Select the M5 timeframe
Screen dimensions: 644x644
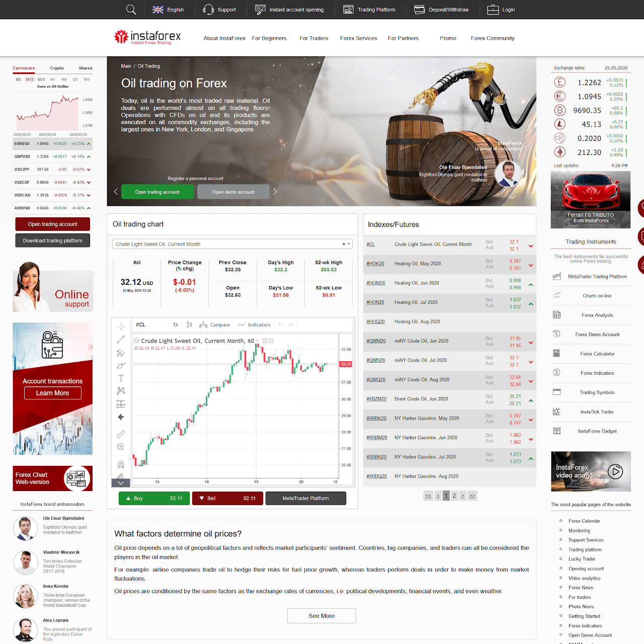[x=19, y=79]
